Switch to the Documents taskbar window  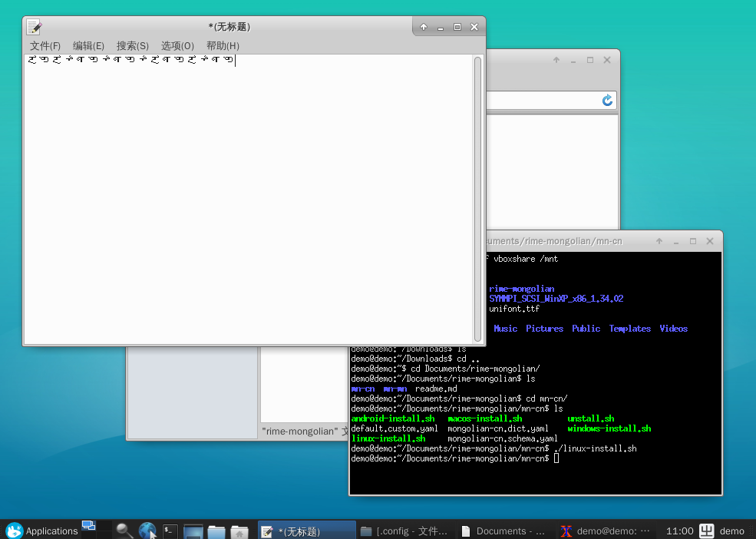[x=504, y=531]
